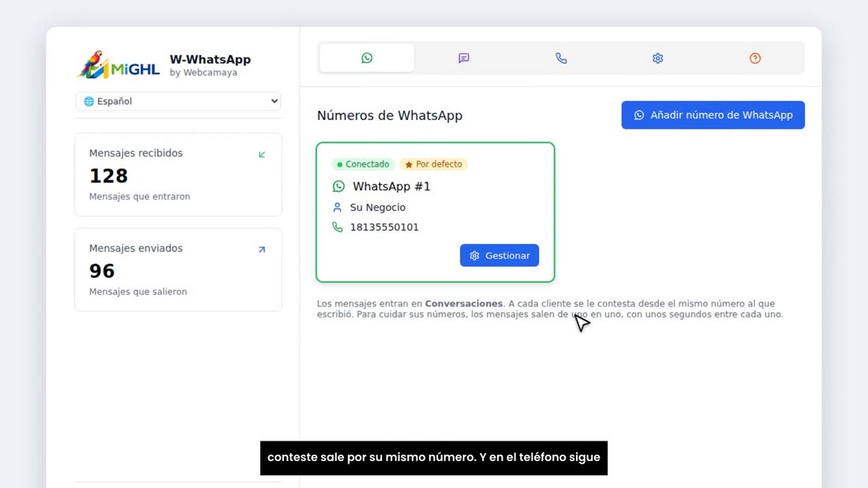Click the Mensajes que entraron caption
This screenshot has width=868, height=488.
coord(140,197)
